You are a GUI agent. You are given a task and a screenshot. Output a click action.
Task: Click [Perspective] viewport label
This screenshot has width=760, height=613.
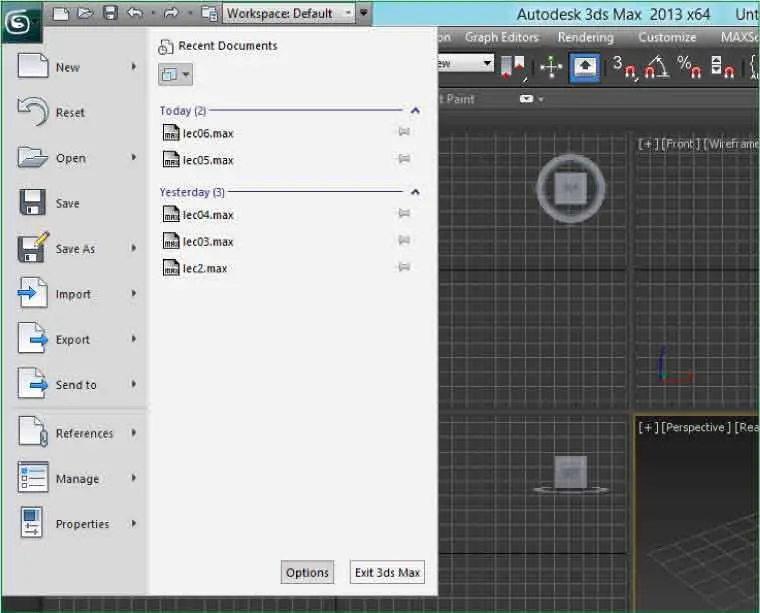[696, 427]
